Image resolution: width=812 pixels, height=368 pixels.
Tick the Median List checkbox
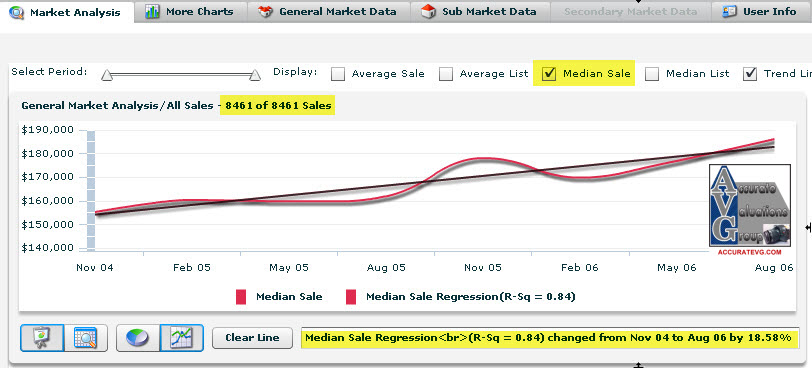[652, 74]
